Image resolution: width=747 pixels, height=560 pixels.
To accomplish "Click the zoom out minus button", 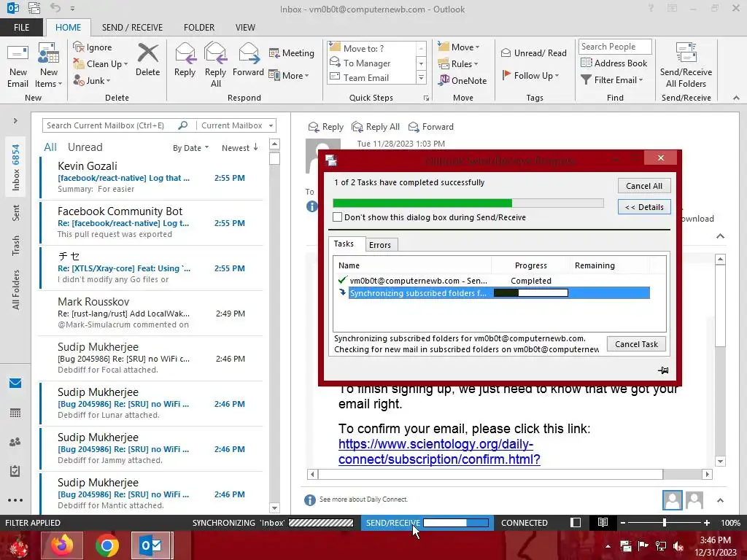I will pos(623,522).
